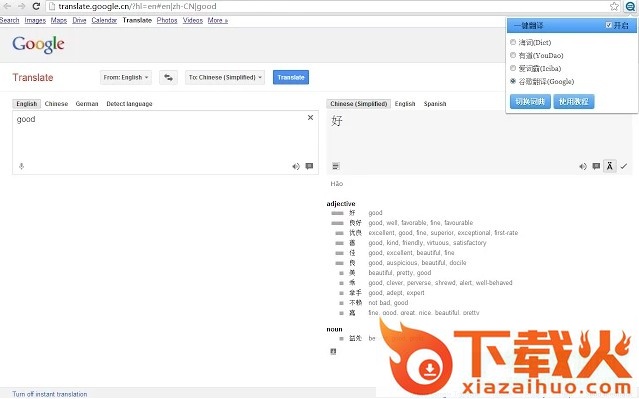
Task: Click the Google logo
Action: (38, 44)
